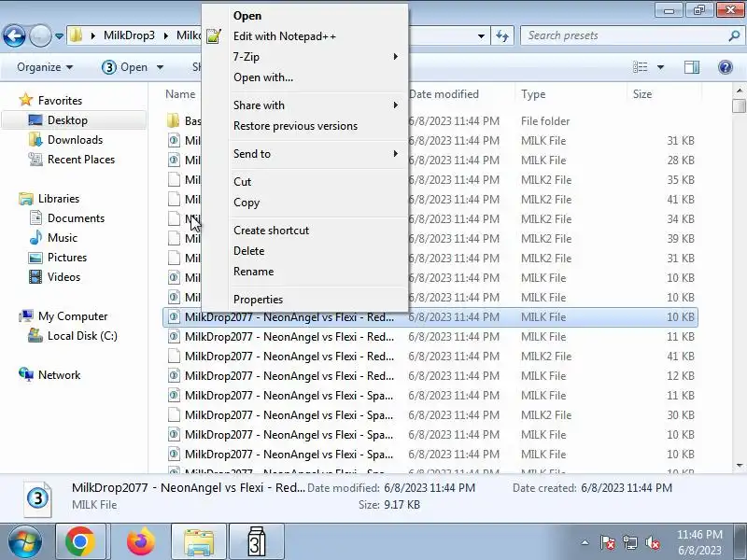Open the view options dropdown arrow
Image resolution: width=747 pixels, height=560 pixels.
[660, 67]
